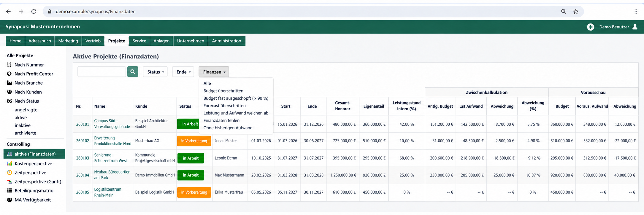This screenshot has height=215, width=644.
Task: Open the Ende filter dropdown
Action: tap(183, 72)
